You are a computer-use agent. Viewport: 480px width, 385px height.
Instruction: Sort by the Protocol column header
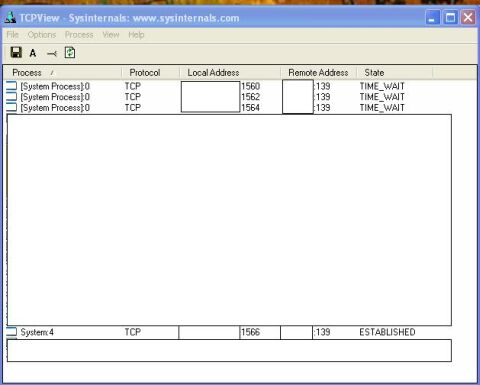pyautogui.click(x=150, y=72)
